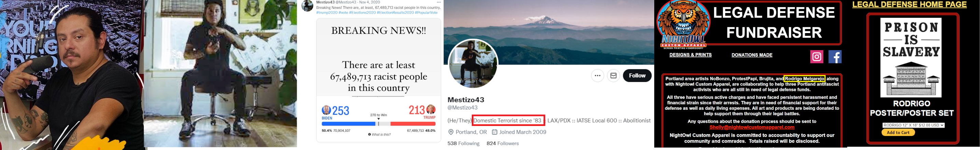The height and width of the screenshot is (150, 980).
Task: Click the Prison Is Slavery poster thumbnail
Action: pyautogui.click(x=911, y=57)
